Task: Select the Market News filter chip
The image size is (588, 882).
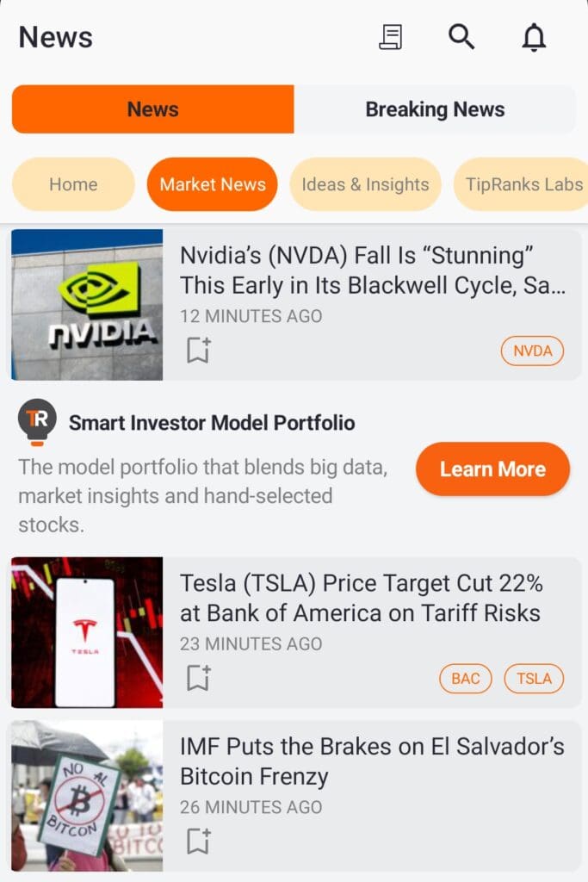Action: [x=212, y=183]
